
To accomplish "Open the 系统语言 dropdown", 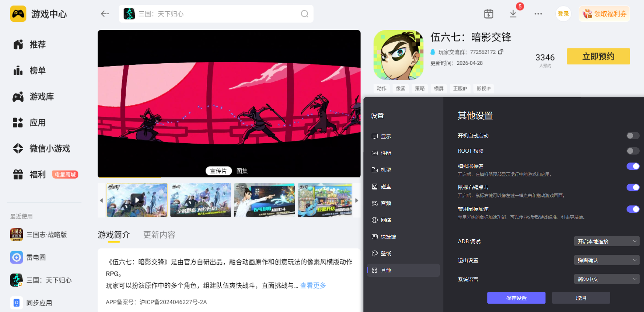I will click(607, 279).
